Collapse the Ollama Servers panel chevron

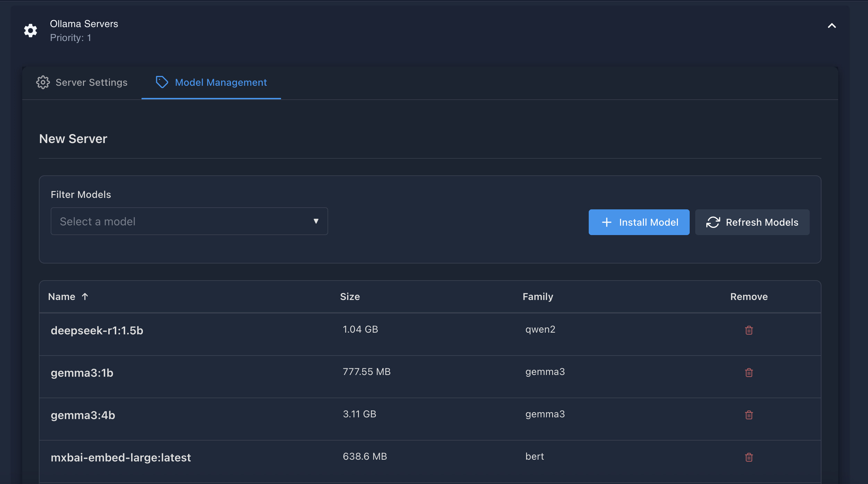[x=832, y=26]
